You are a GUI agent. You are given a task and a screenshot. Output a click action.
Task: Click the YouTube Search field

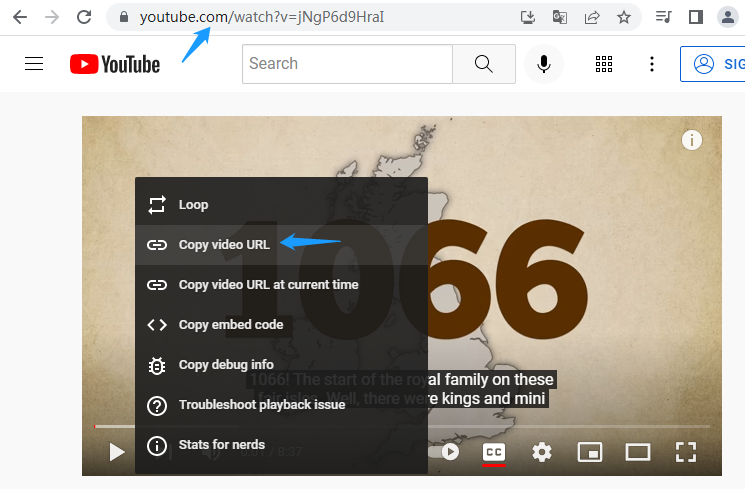coord(347,64)
